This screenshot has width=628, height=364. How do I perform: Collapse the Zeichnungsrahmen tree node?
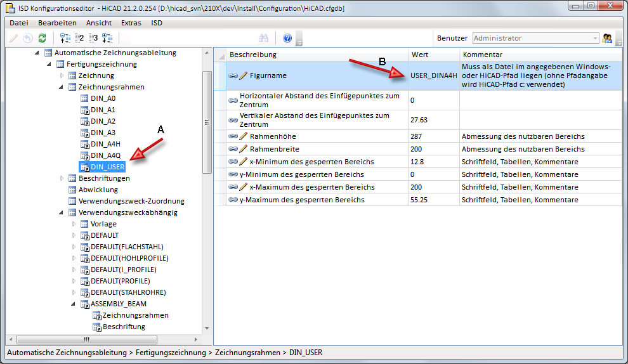pos(62,87)
